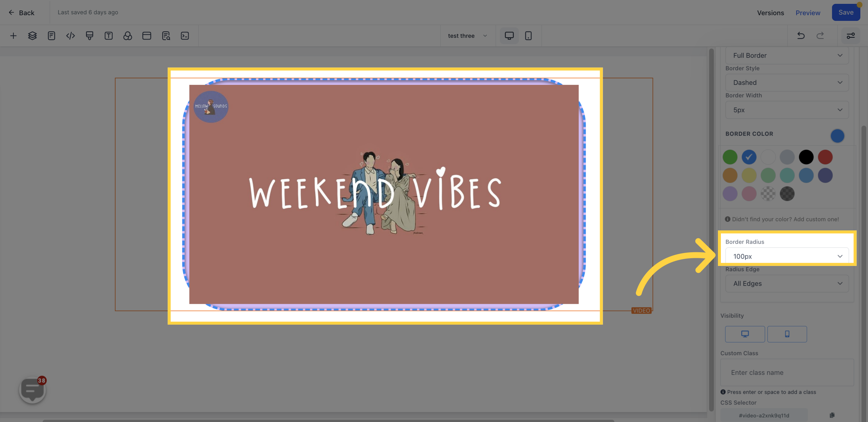Select the indigo color swatch
The height and width of the screenshot is (422, 868).
click(x=825, y=175)
